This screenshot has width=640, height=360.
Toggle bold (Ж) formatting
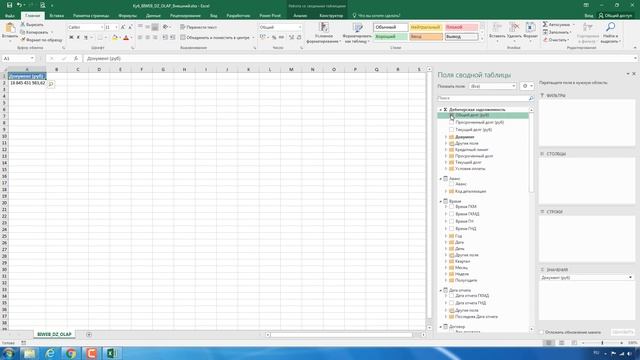point(71,38)
